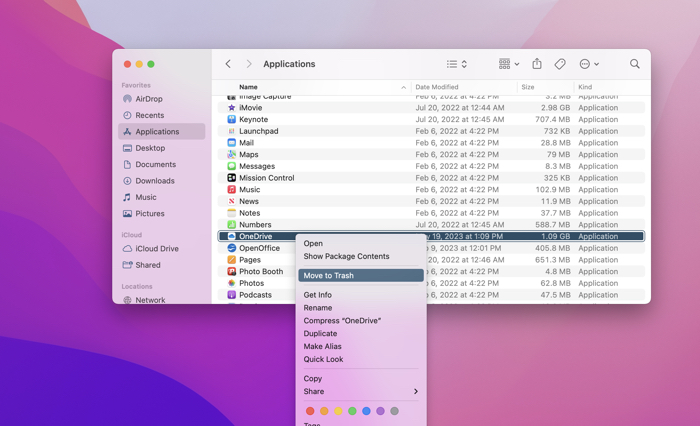700x426 pixels.
Task: Expand the Share submenu arrow
Action: click(x=416, y=392)
